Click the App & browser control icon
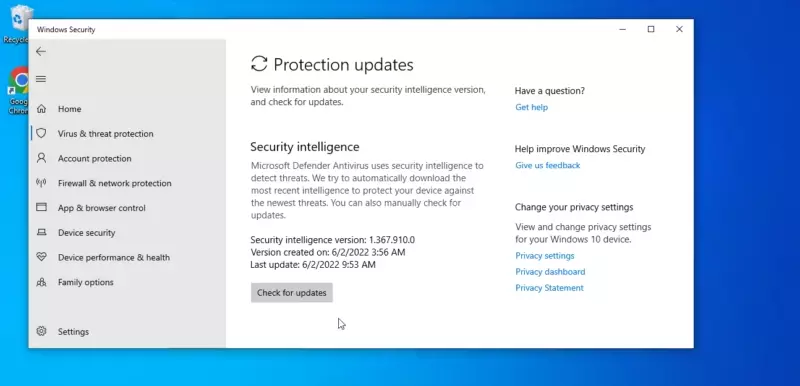The width and height of the screenshot is (800, 386). click(x=41, y=208)
